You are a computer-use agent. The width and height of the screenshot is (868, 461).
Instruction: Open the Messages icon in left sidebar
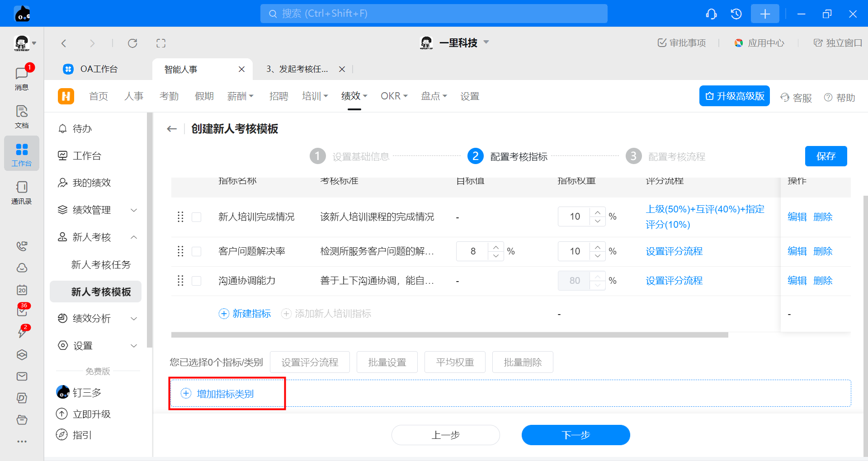tap(21, 77)
